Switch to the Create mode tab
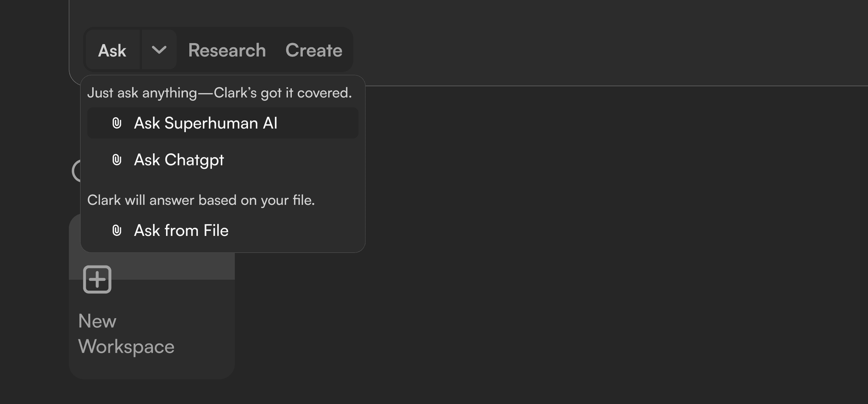Image resolution: width=868 pixels, height=404 pixels. (x=314, y=50)
